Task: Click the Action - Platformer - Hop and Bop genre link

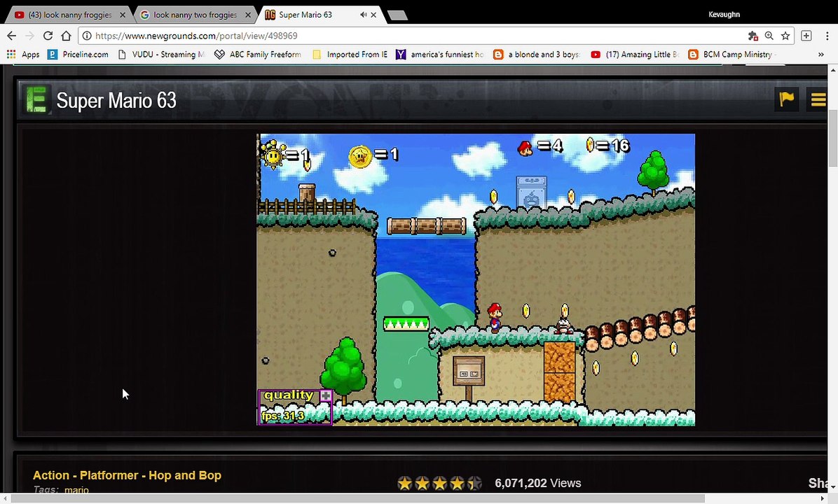Action: pyautogui.click(x=128, y=475)
